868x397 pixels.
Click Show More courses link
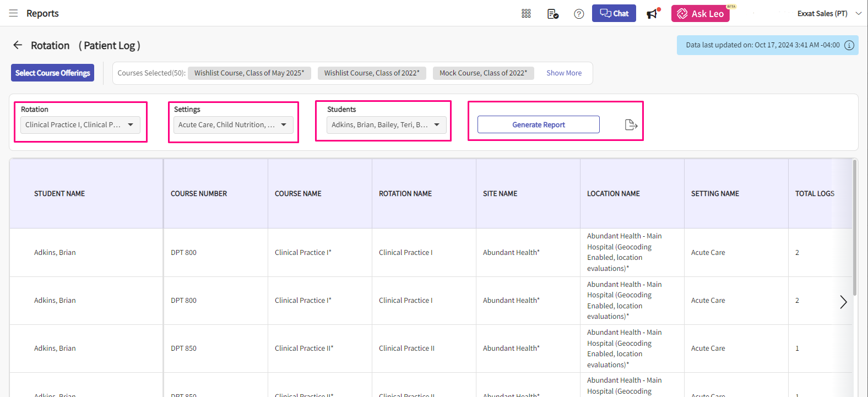[563, 73]
